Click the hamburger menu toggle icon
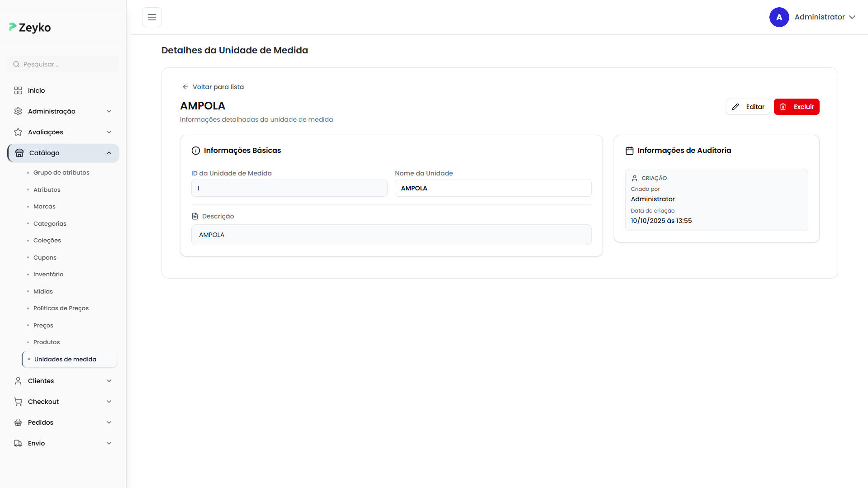This screenshot has height=488, width=868. tap(152, 17)
